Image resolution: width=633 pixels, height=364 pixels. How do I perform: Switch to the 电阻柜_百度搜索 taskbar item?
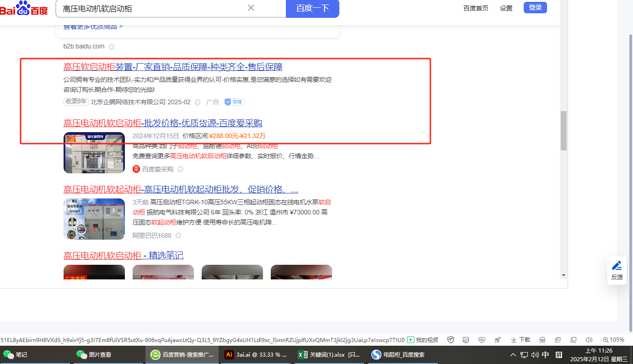402,354
